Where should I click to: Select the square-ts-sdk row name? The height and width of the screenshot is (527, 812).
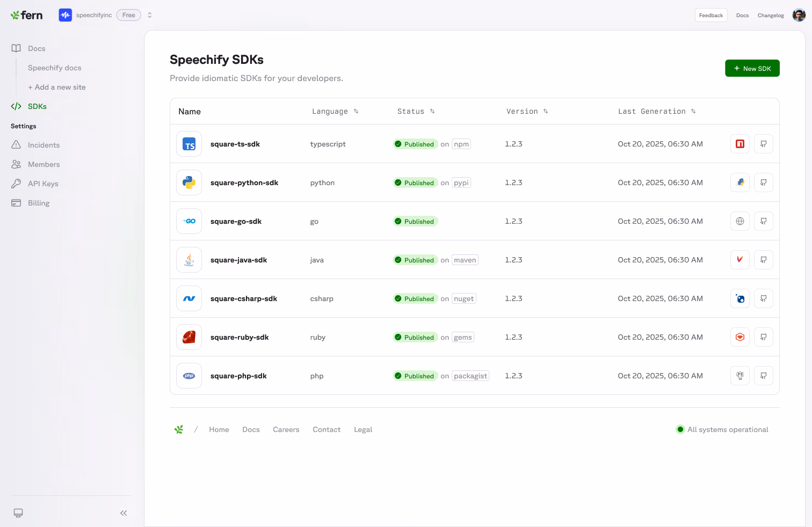tap(235, 144)
